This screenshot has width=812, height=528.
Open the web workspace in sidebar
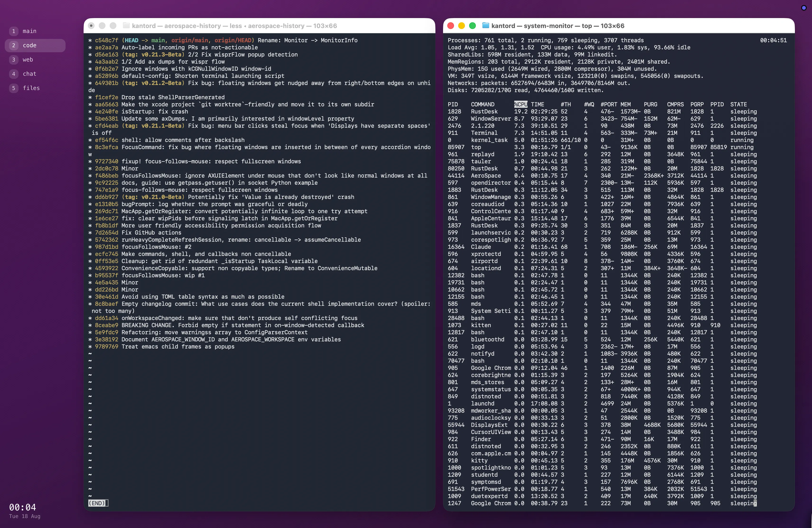pos(35,60)
